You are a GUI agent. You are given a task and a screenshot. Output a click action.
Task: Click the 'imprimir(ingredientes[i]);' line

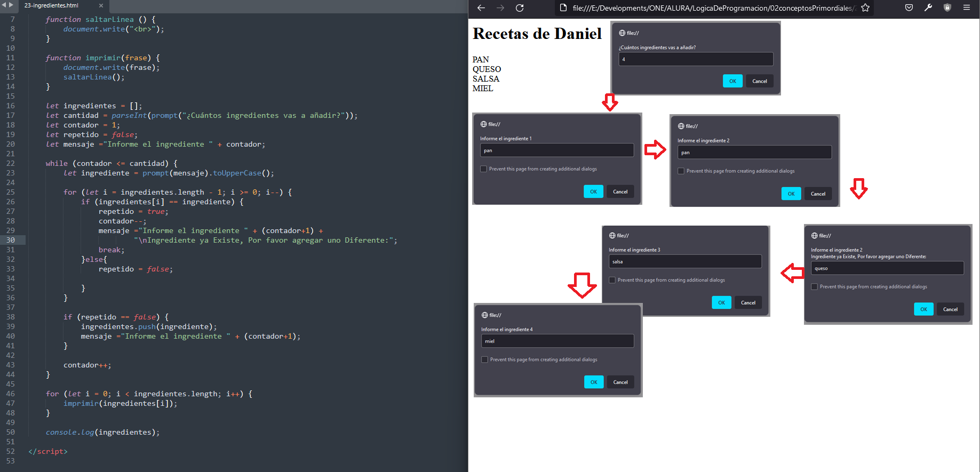coord(120,403)
